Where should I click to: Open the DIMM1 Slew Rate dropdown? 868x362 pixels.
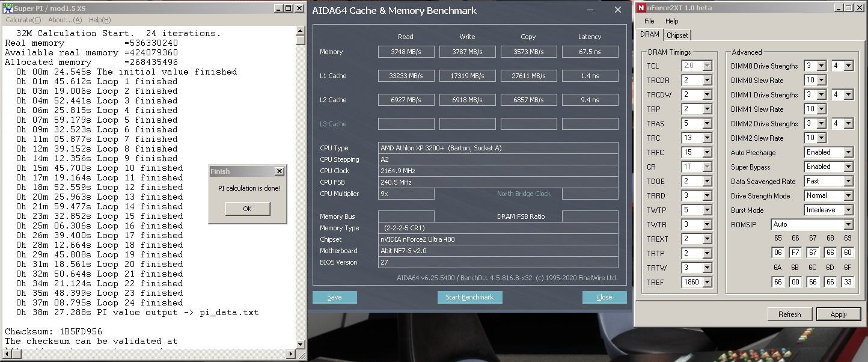point(822,109)
